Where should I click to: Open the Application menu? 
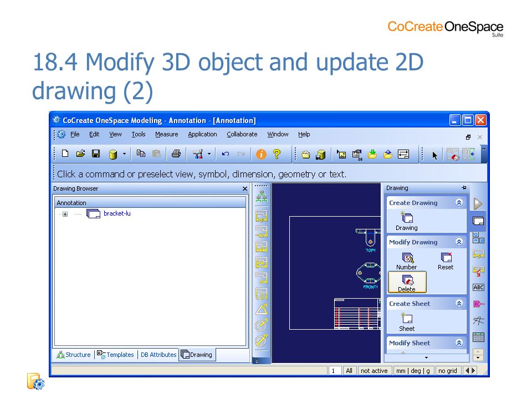203,134
